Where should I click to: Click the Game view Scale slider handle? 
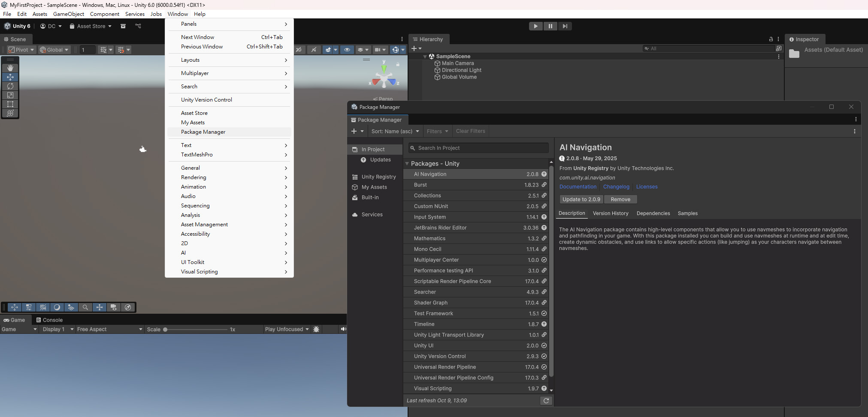165,330
